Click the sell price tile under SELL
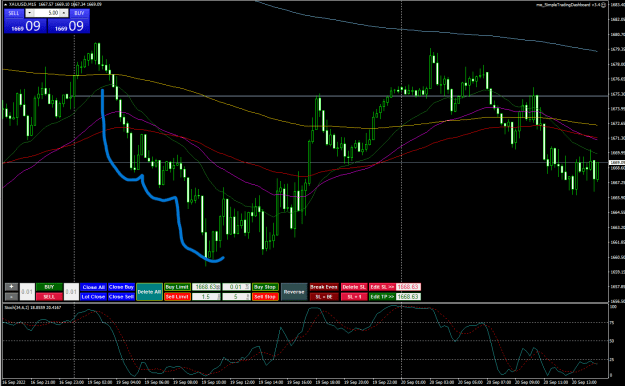 [26, 26]
